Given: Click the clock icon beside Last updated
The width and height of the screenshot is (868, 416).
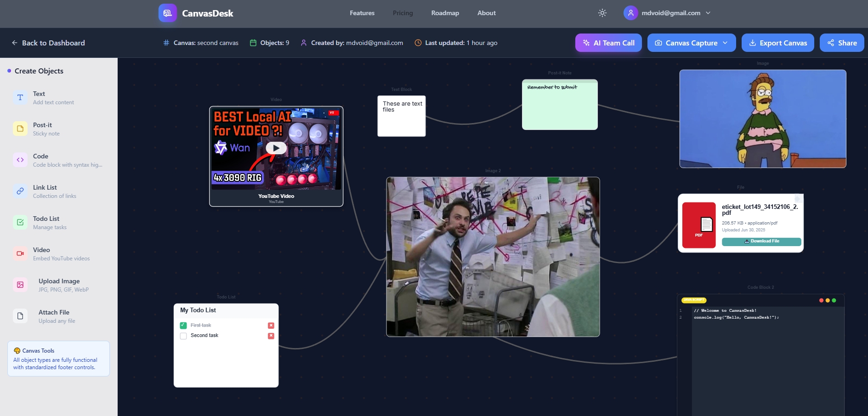Looking at the screenshot, I should point(418,43).
